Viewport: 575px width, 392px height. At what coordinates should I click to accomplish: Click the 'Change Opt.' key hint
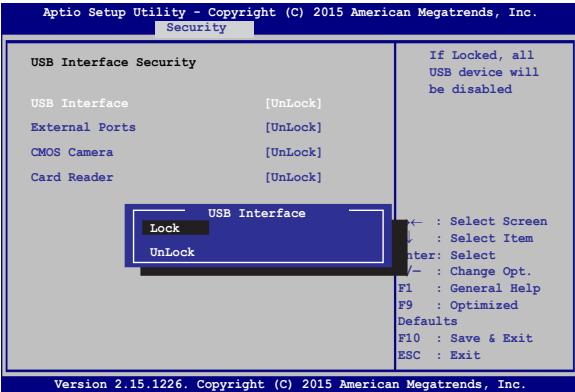point(491,272)
